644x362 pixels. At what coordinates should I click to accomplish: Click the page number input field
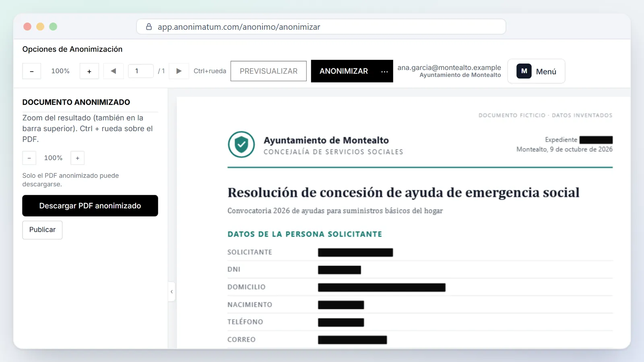point(141,71)
